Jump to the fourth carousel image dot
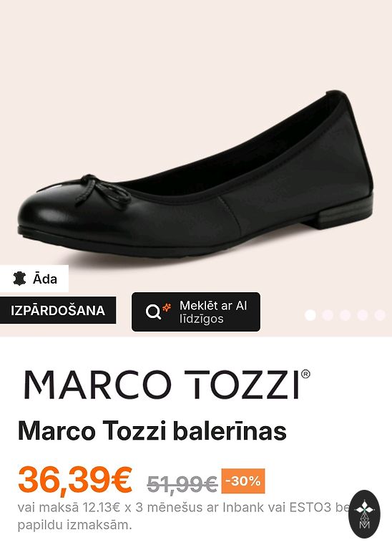Image resolution: width=392 pixels, height=550 pixels. 363,315
